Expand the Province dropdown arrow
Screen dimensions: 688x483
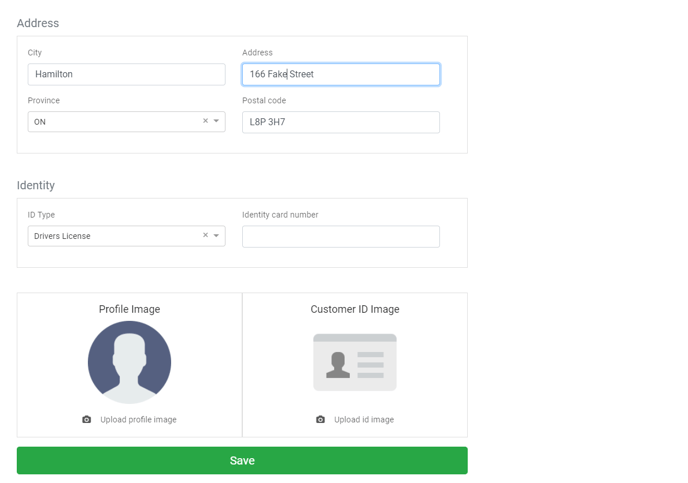pyautogui.click(x=217, y=121)
